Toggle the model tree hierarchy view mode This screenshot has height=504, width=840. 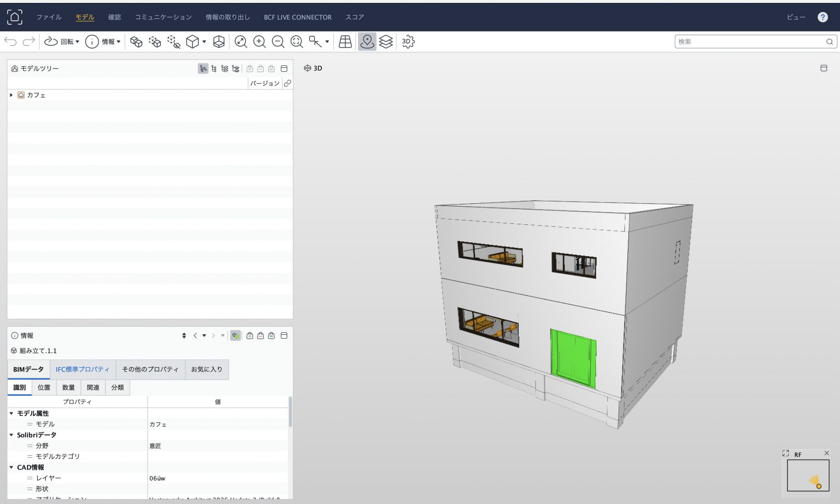pyautogui.click(x=203, y=68)
